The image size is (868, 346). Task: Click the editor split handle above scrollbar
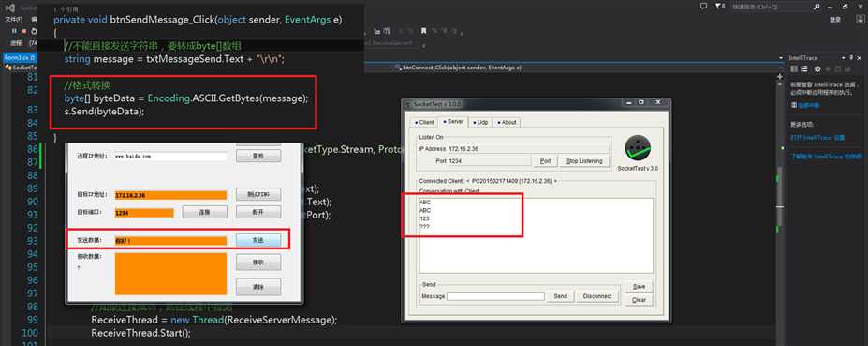(x=779, y=76)
